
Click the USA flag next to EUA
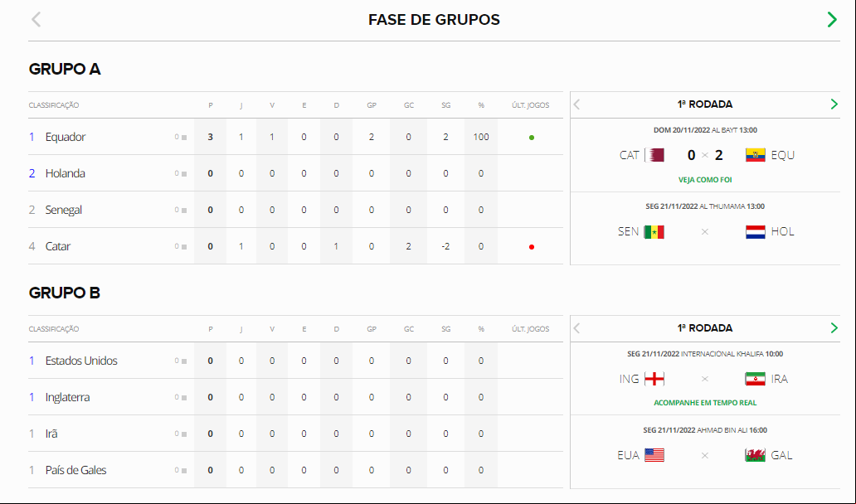pyautogui.click(x=654, y=455)
